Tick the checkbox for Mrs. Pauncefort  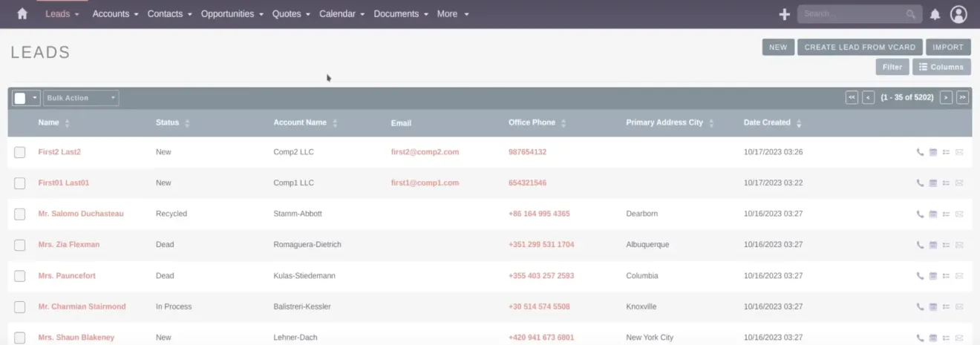[x=20, y=276]
